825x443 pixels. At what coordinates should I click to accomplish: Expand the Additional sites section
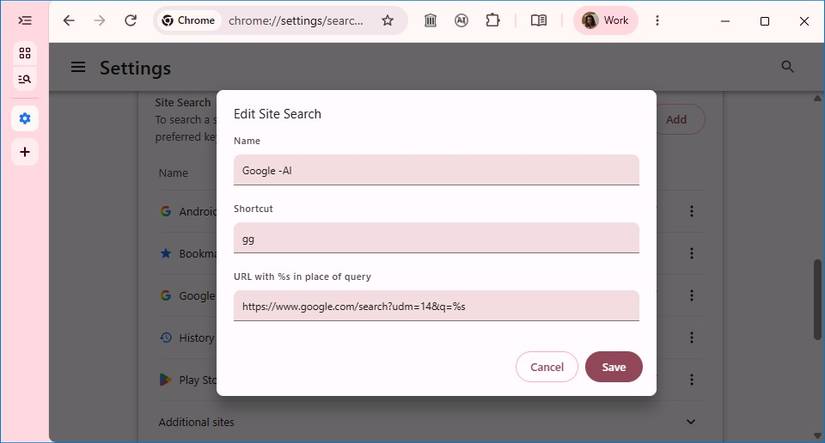tap(691, 421)
